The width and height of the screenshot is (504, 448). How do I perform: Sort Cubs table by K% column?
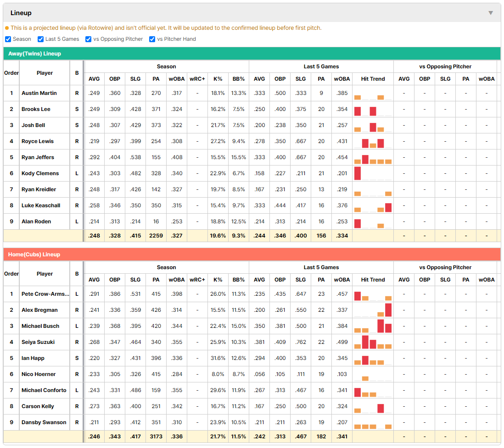point(218,280)
